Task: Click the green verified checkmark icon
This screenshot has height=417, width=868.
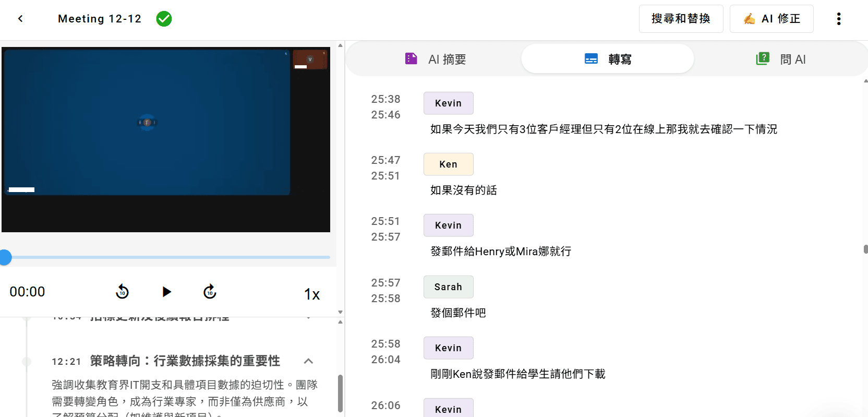Action: [x=164, y=19]
